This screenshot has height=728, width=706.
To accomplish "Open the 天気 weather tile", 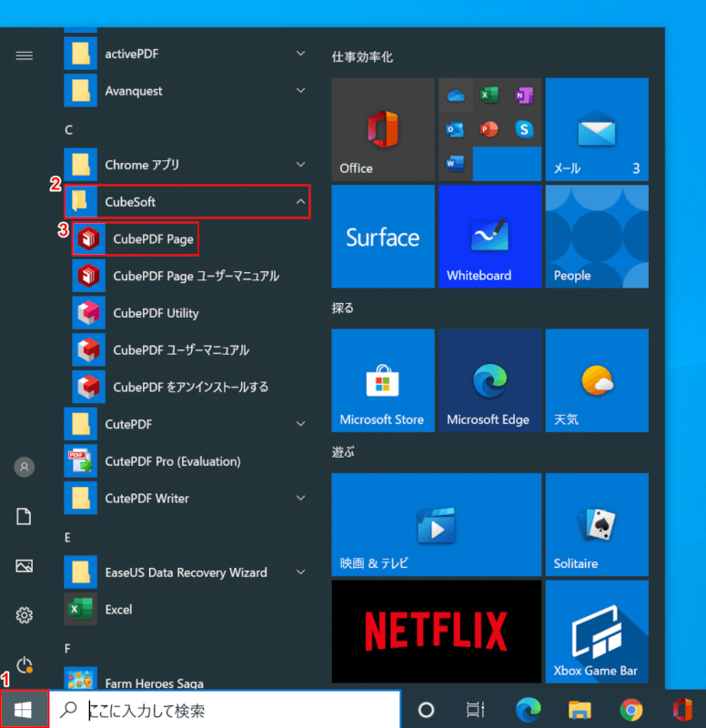I will click(597, 380).
